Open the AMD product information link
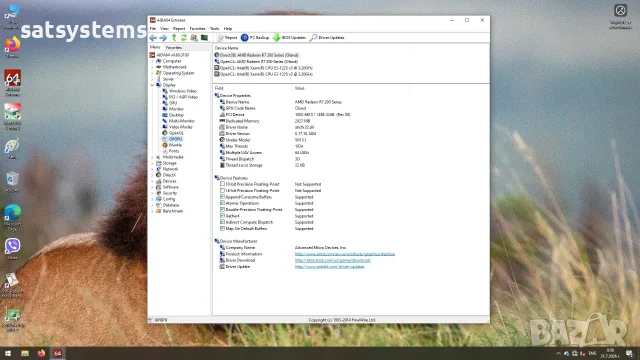640x360 pixels. coord(345,254)
